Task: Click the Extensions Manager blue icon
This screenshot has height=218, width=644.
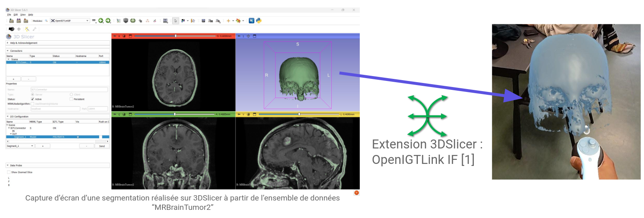Action: point(251,21)
